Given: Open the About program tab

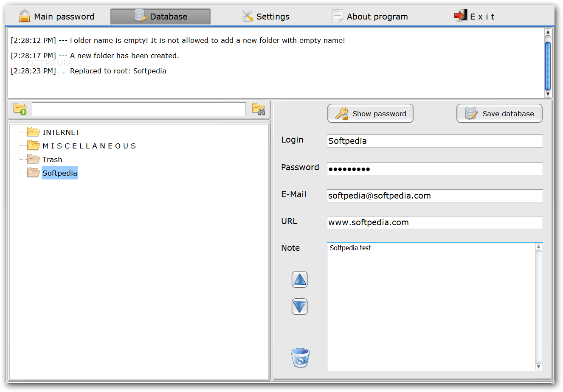Looking at the screenshot, I should 370,17.
